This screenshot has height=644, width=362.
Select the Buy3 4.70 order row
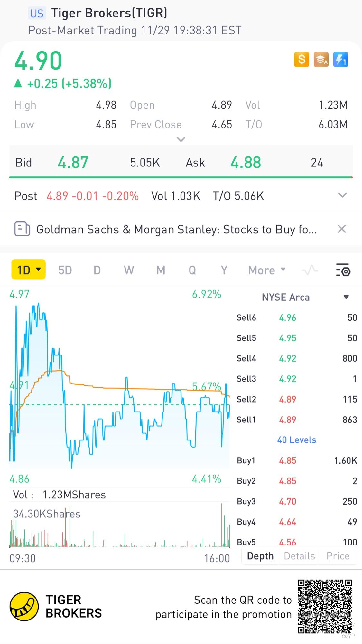click(297, 501)
